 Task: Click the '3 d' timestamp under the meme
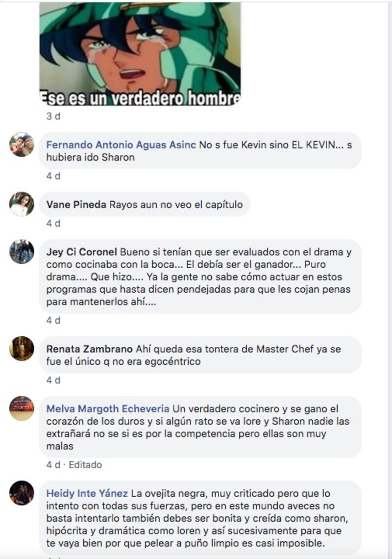click(x=53, y=116)
